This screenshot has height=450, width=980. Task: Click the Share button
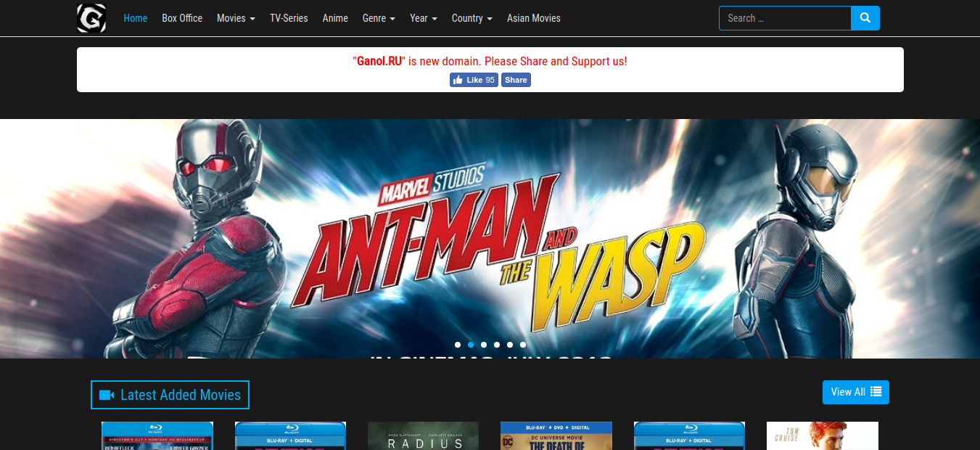(x=516, y=80)
